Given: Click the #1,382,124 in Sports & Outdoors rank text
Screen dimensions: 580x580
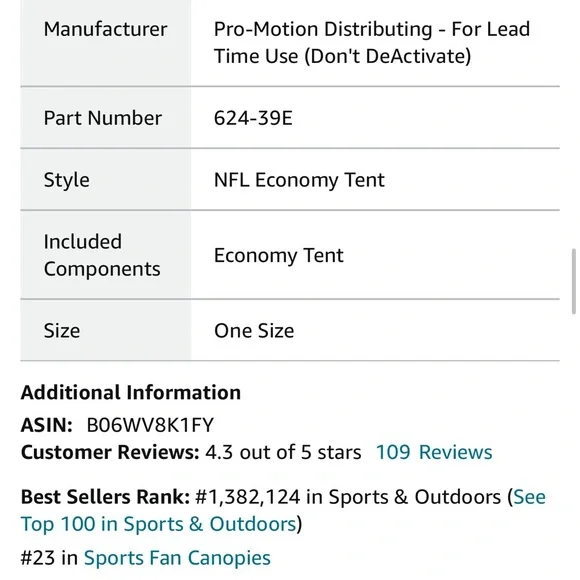Looking at the screenshot, I should [x=348, y=497].
